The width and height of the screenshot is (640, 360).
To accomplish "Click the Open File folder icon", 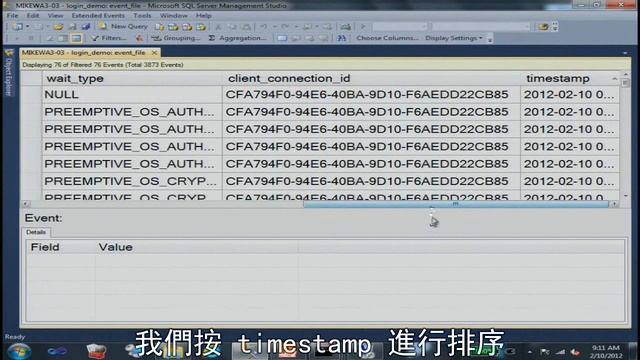I will click(x=58, y=27).
